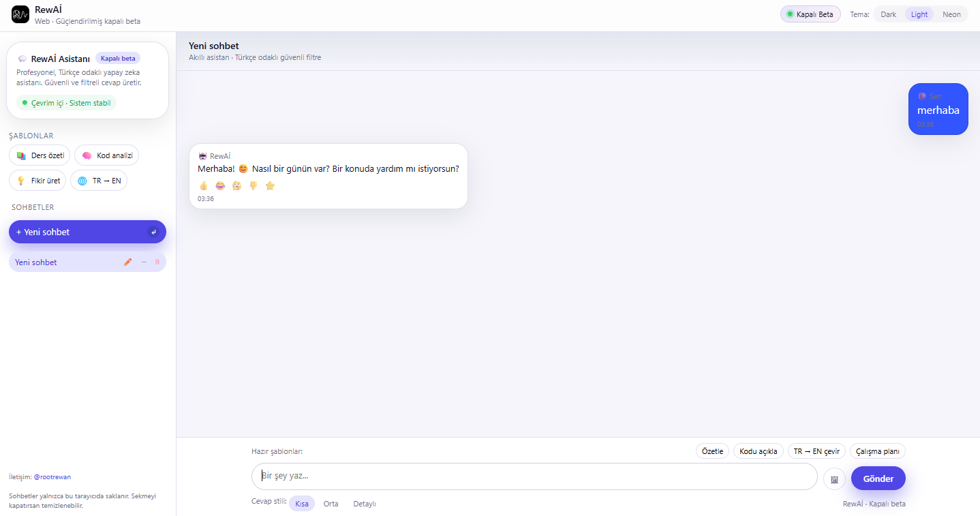Click the Çevrim içi · Sistem stabil status

[66, 103]
